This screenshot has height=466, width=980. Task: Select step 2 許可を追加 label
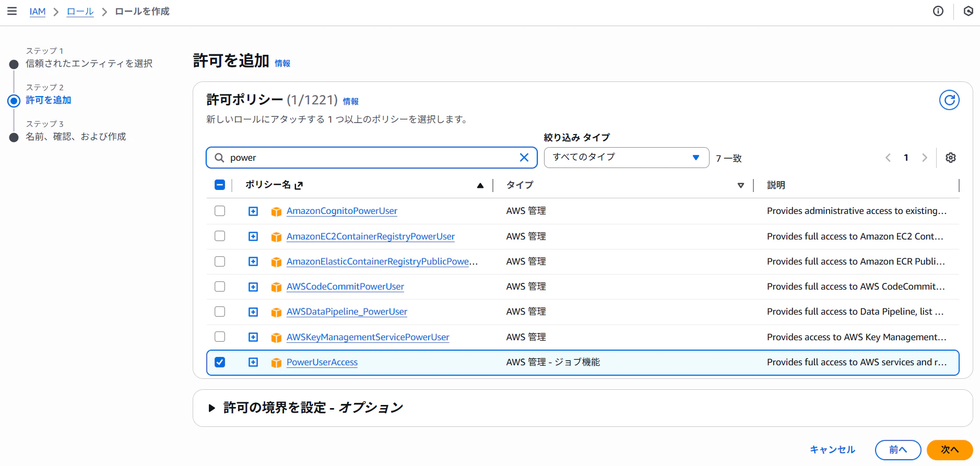pos(49,100)
